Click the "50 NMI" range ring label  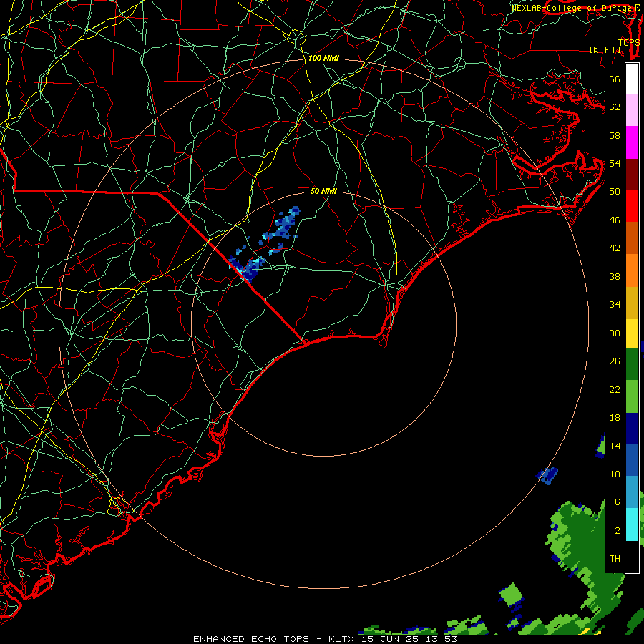tap(323, 191)
